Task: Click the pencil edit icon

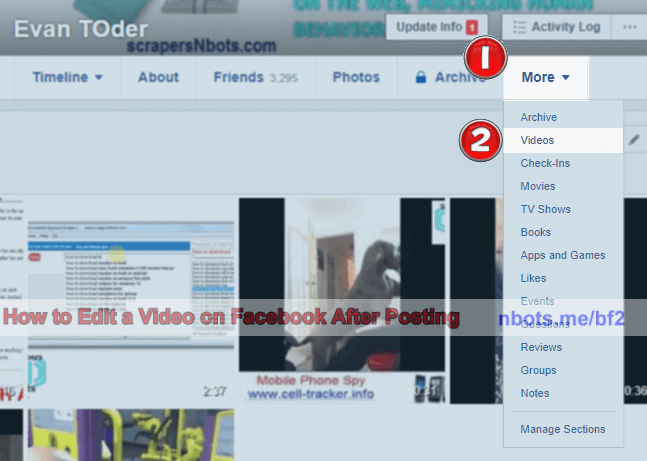Action: pyautogui.click(x=634, y=140)
